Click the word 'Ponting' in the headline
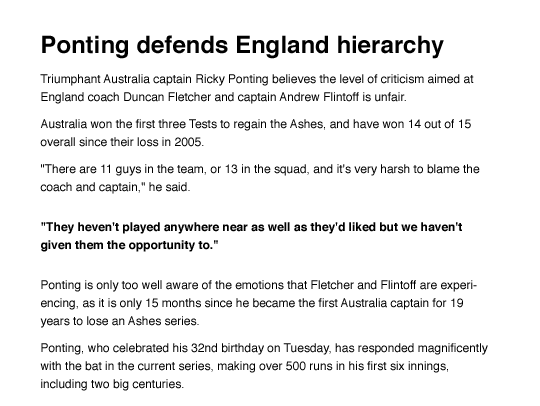This screenshot has width=540, height=406. coord(85,45)
